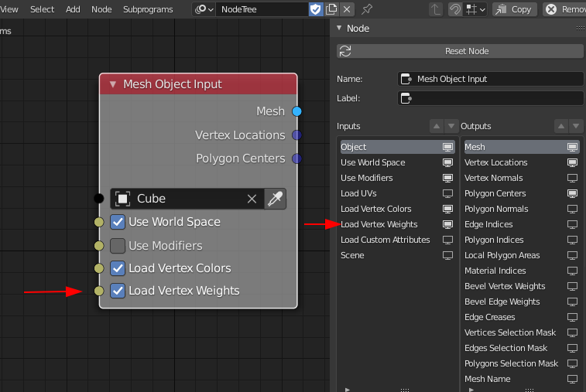Click the Use World Space input socket
586x392 pixels.
coord(98,222)
